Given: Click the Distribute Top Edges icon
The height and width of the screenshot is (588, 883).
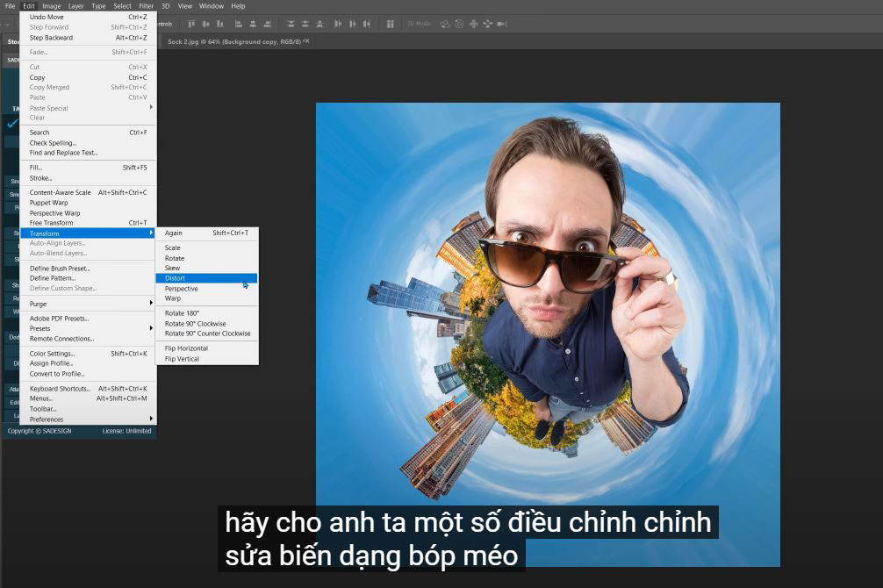Looking at the screenshot, I should point(291,24).
